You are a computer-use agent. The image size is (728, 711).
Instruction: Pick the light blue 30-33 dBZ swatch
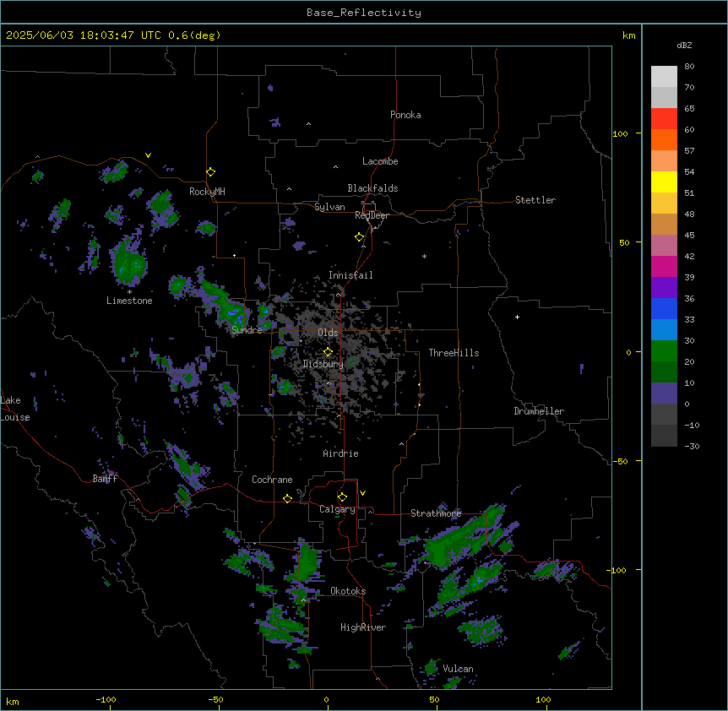(664, 329)
